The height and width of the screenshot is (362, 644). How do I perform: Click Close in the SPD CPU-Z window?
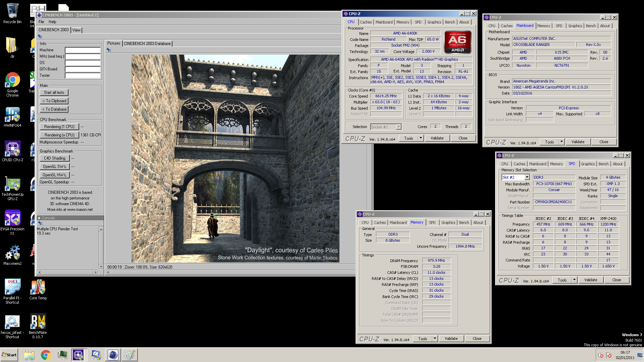[616, 280]
